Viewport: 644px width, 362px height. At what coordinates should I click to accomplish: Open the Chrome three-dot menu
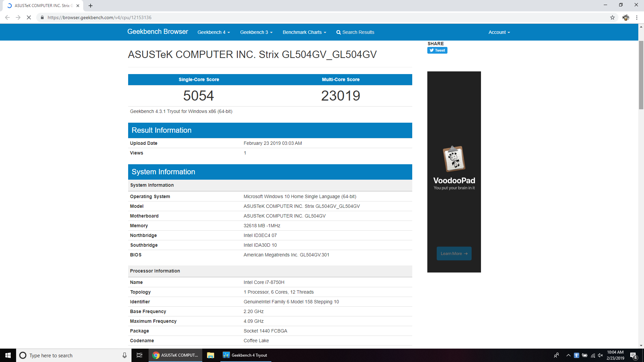(637, 17)
